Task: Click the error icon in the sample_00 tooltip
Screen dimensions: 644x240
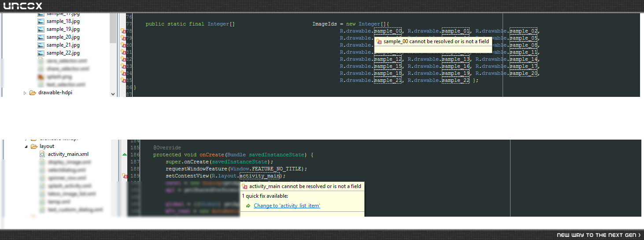Action: point(378,41)
